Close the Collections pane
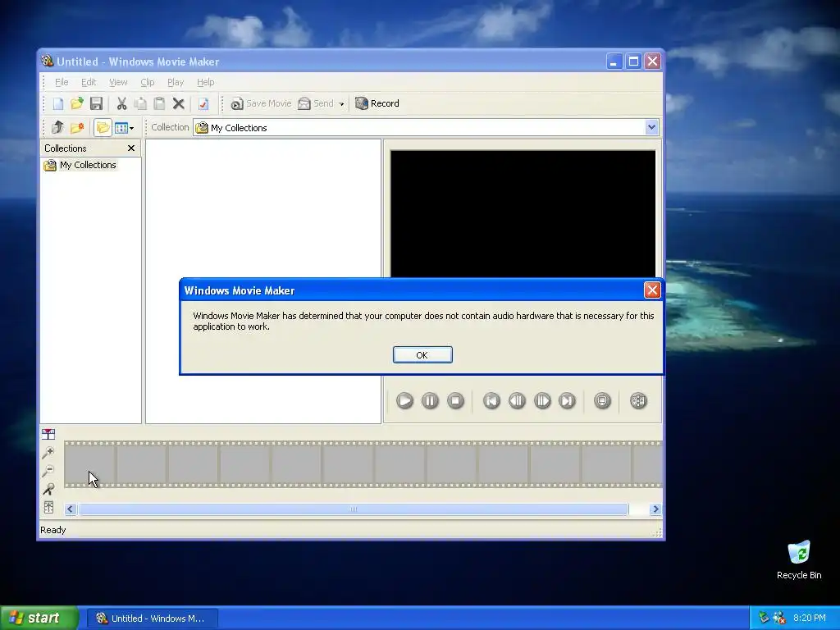The width and height of the screenshot is (840, 630). coord(131,148)
